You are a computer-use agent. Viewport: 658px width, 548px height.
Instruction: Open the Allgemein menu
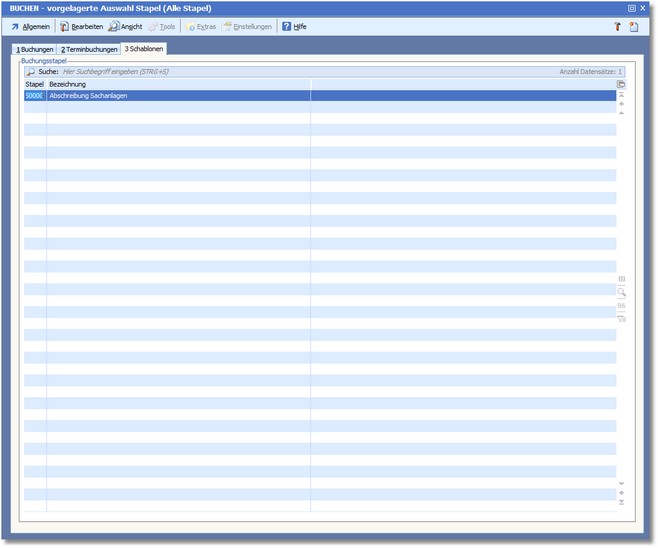(30, 27)
